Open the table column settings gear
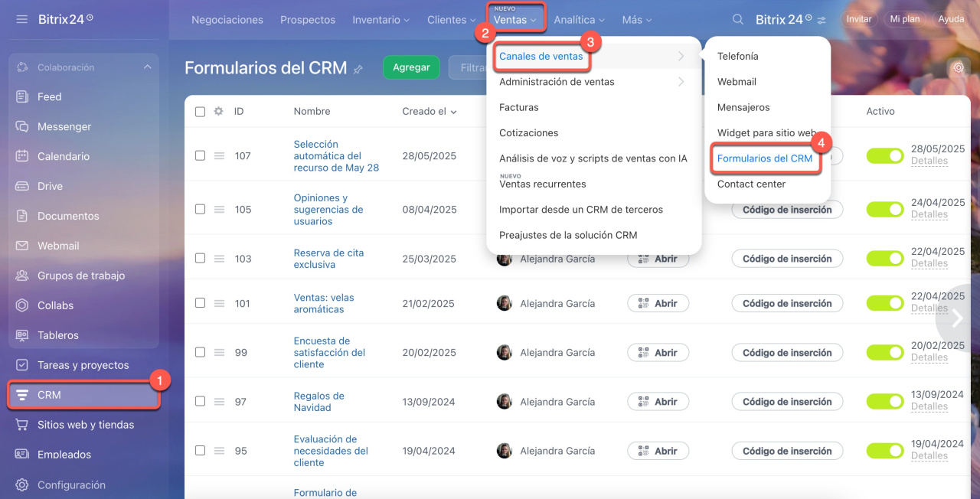Viewport: 980px width, 499px height. point(218,111)
